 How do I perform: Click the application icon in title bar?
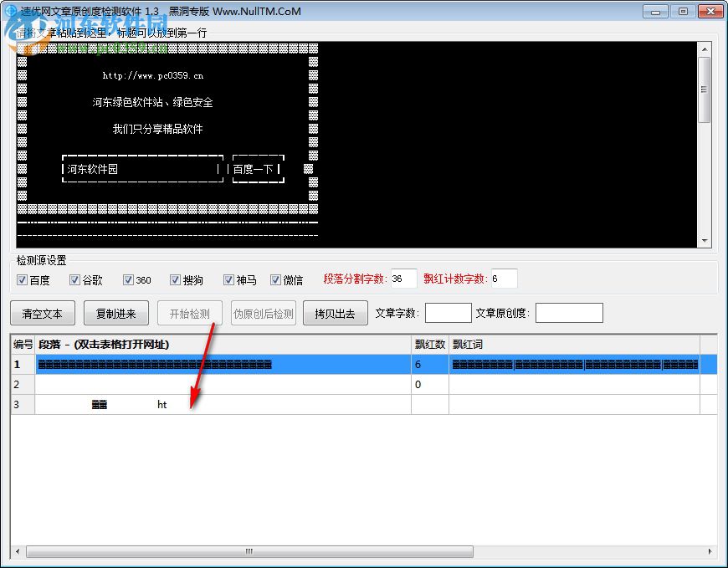(x=10, y=10)
